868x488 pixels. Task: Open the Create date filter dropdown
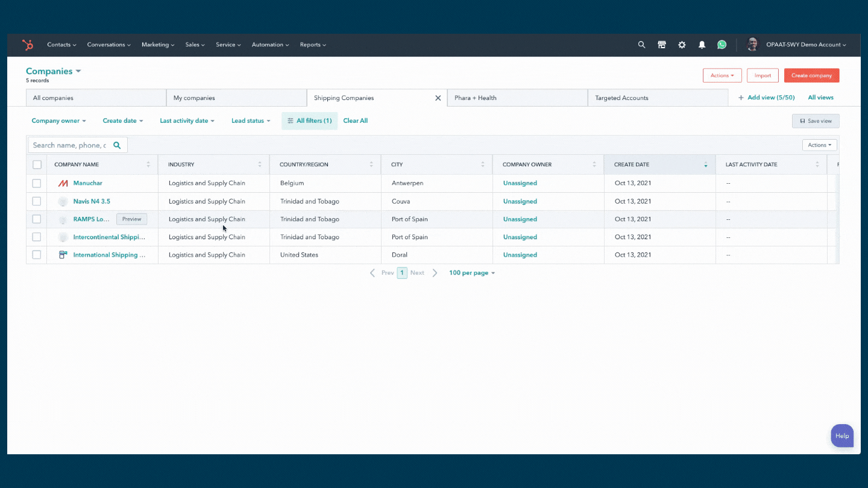123,120
